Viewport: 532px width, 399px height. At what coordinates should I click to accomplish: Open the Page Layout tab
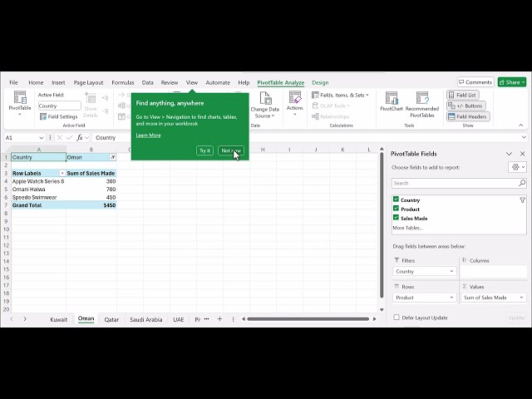[x=88, y=82]
